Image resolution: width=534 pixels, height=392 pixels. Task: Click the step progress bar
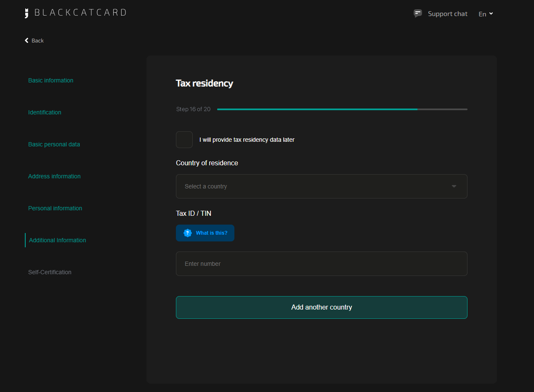point(342,109)
